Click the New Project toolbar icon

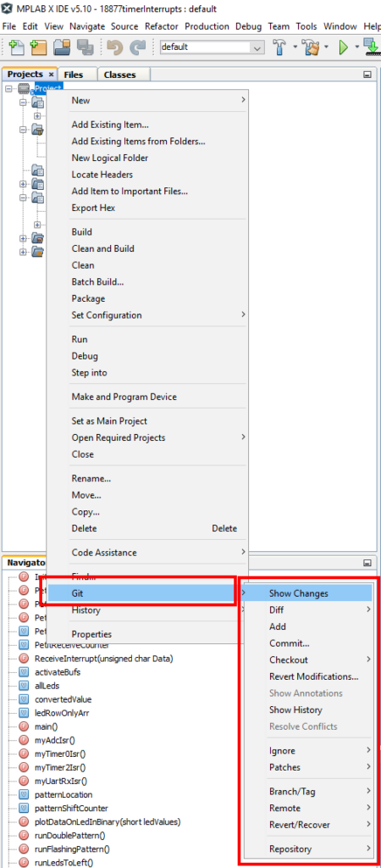pos(38,47)
